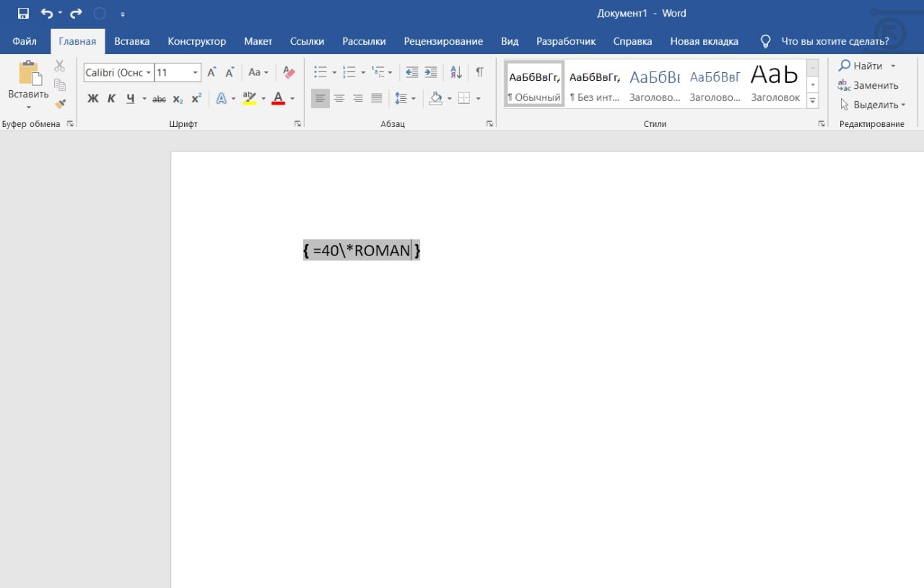Click the Save icon in title bar
Screen dimensions: 924x588
pos(23,13)
